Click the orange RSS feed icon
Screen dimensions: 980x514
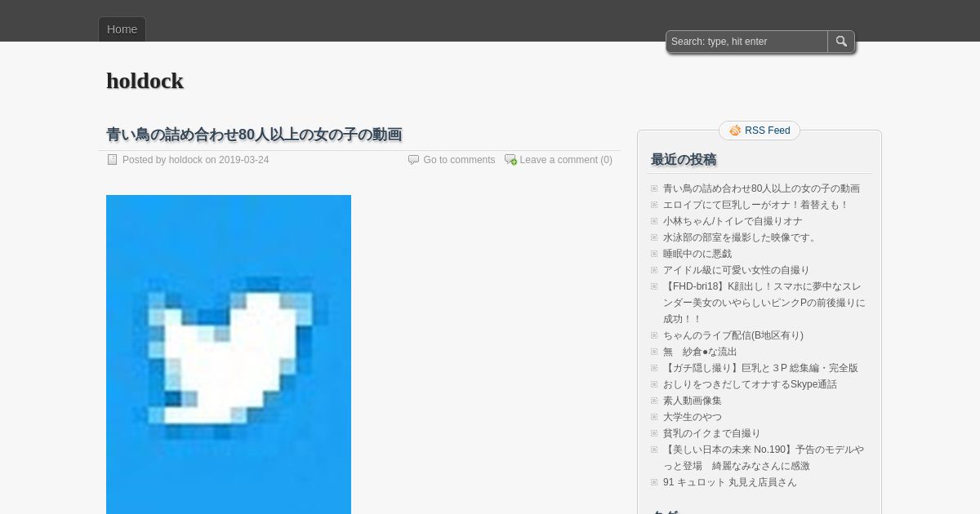tap(735, 131)
